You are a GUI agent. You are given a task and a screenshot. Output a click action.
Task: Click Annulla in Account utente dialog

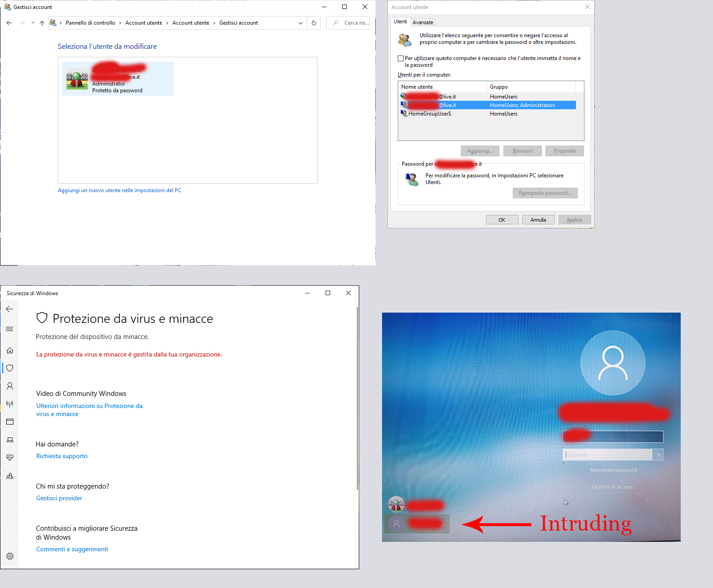[x=538, y=220]
